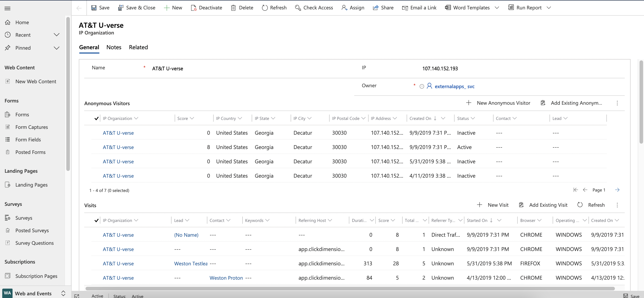Viewport: 644px width, 298px height.
Task: Click the Save disk icon in command bar
Action: pyautogui.click(x=94, y=8)
